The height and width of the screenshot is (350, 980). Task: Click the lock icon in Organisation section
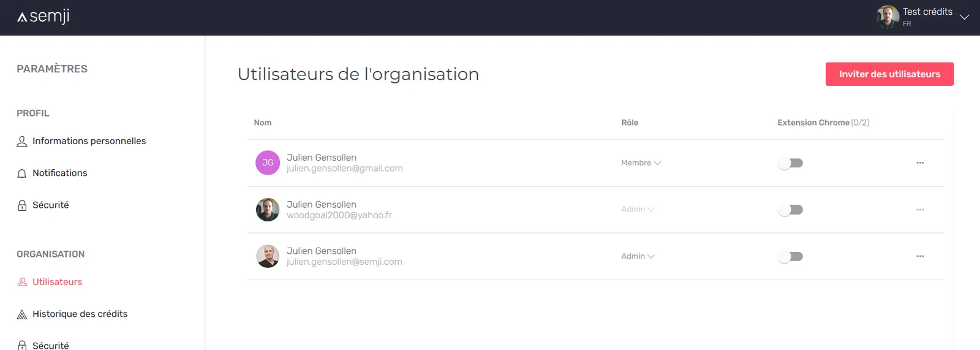(x=22, y=345)
